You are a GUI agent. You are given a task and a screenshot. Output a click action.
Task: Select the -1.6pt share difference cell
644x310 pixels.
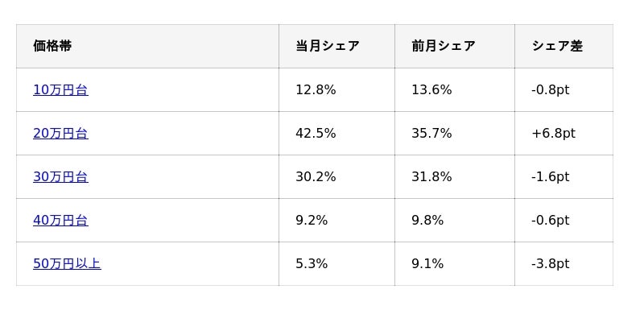564,177
